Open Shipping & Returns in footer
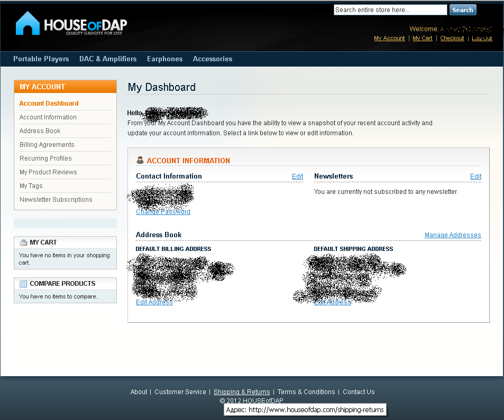The width and height of the screenshot is (504, 420). click(x=242, y=392)
